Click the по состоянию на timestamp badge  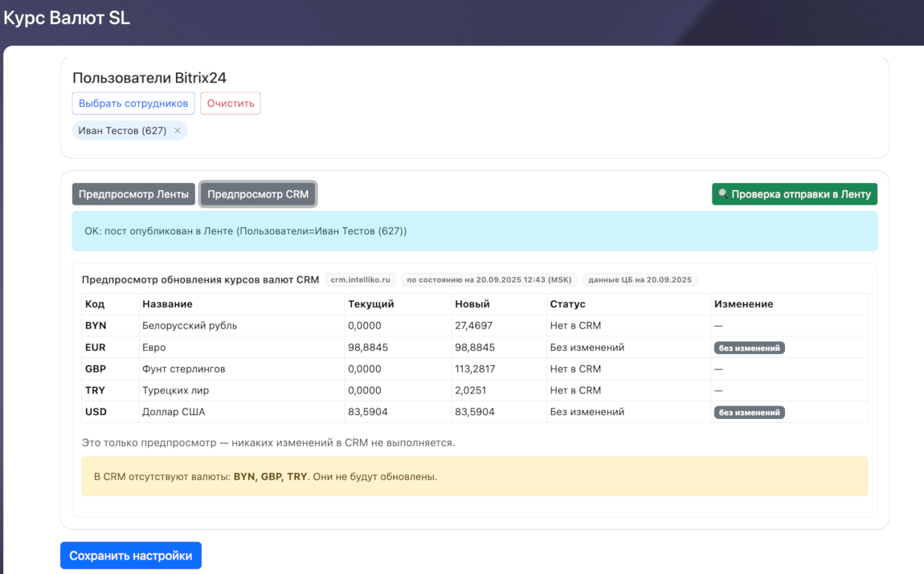pos(489,280)
